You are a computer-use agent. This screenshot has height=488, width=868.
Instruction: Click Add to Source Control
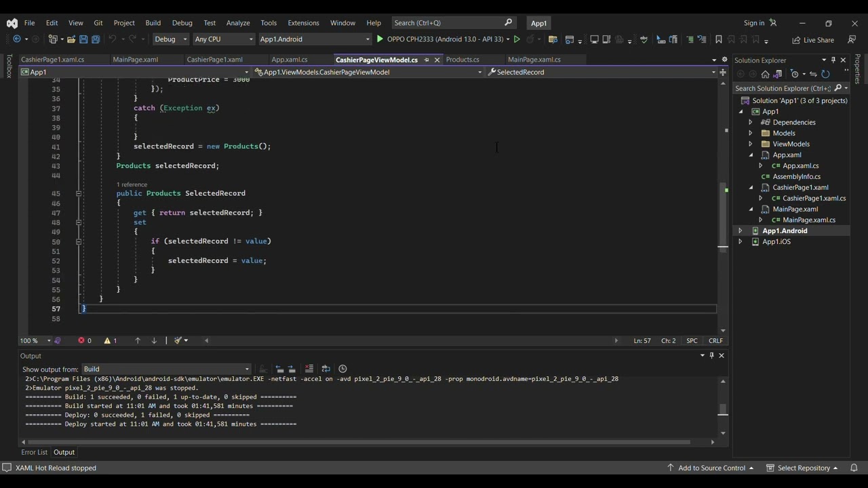(711, 468)
